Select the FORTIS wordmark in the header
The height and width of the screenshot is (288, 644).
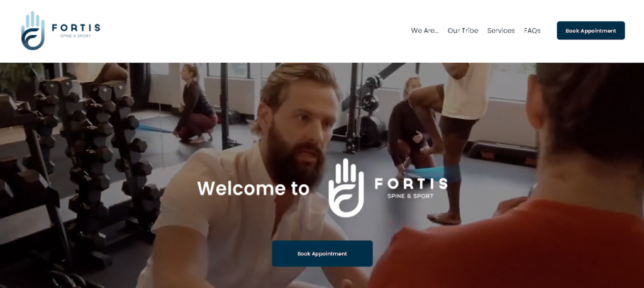[x=76, y=28]
